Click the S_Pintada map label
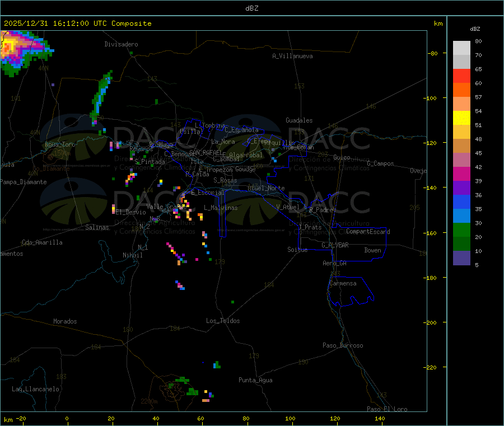The height and width of the screenshot is (426, 504). 150,162
